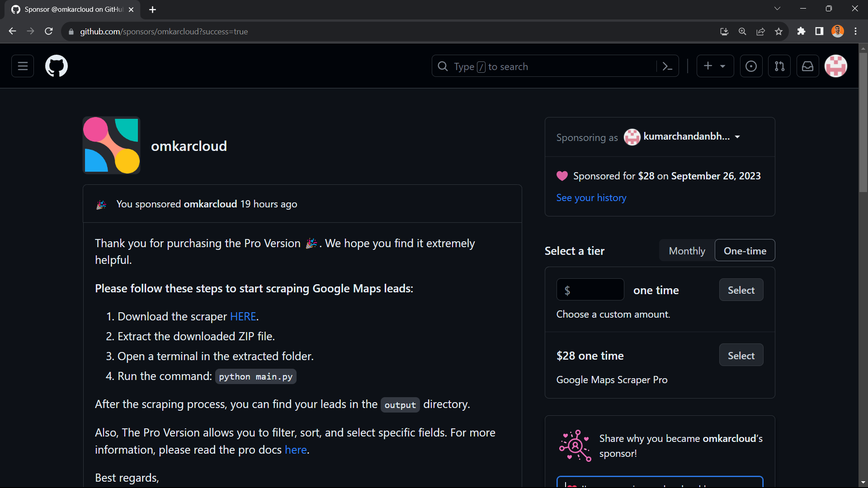Open the Issues icon in header

click(x=751, y=66)
